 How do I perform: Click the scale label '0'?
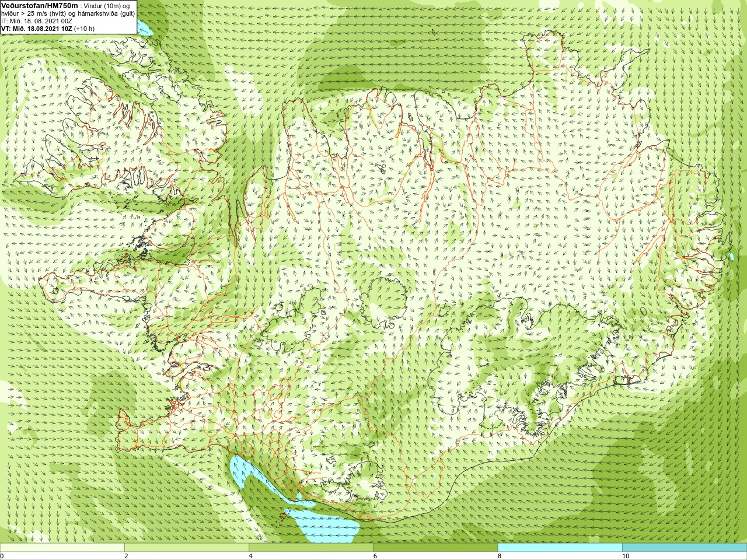2,556
